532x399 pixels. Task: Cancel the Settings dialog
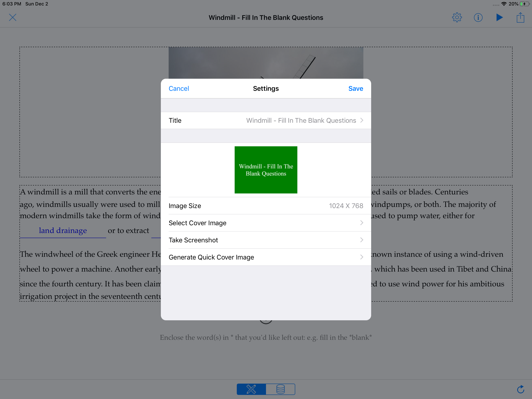click(x=179, y=89)
